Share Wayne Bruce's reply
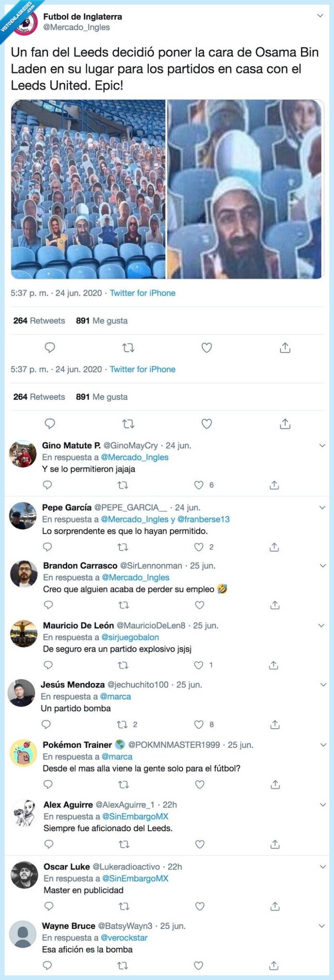The height and width of the screenshot is (980, 334). [276, 965]
